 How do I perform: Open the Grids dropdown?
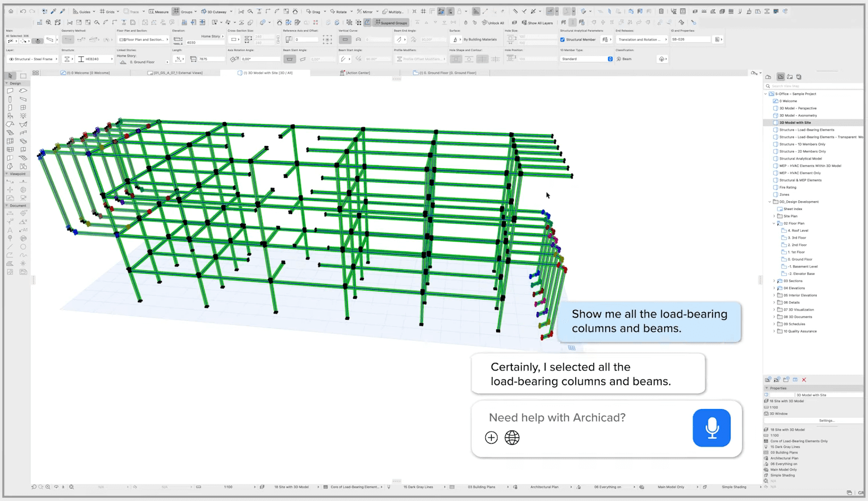110,11
